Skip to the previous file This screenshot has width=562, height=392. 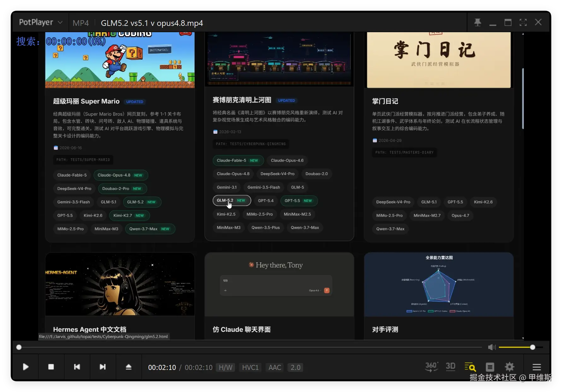click(77, 367)
